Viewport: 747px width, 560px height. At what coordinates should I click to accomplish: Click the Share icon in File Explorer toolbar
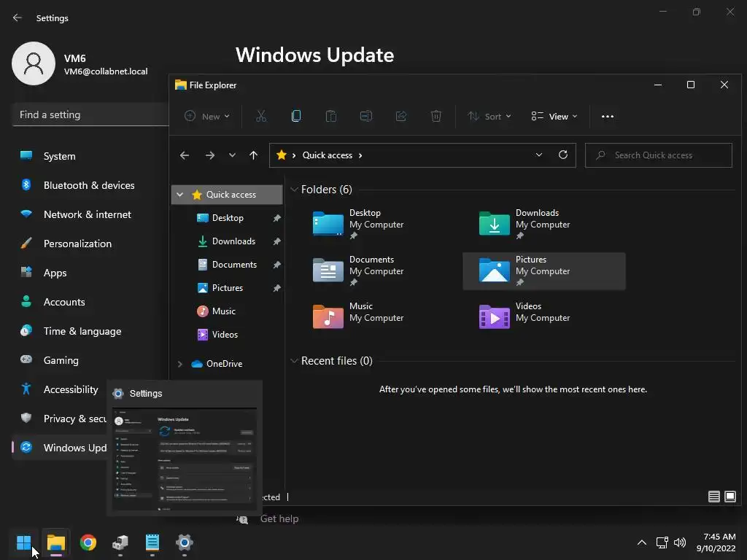pos(401,116)
